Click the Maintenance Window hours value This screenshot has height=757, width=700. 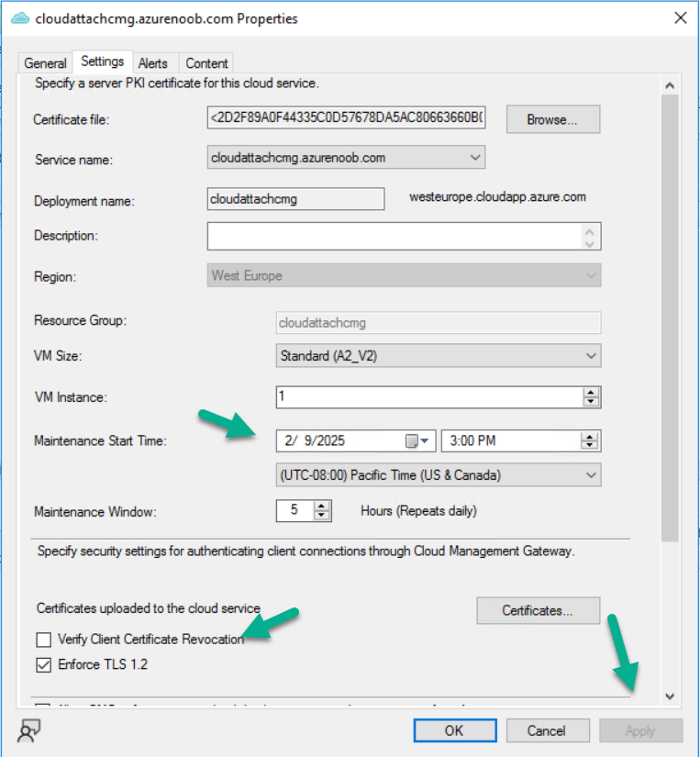pyautogui.click(x=294, y=510)
